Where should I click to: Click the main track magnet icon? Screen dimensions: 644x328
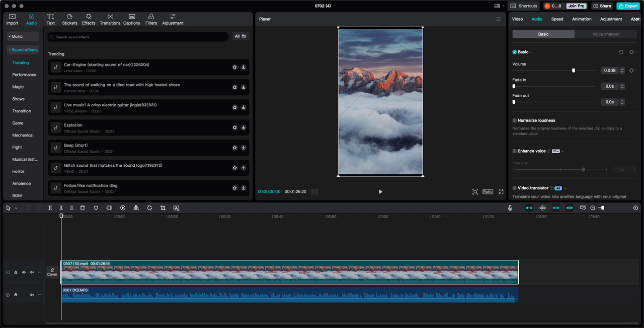[x=529, y=208]
